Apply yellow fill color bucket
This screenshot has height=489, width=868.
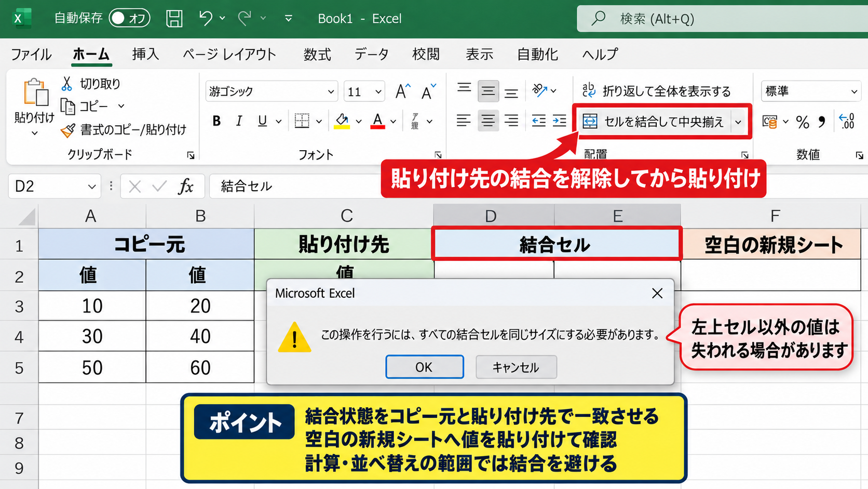tap(342, 121)
